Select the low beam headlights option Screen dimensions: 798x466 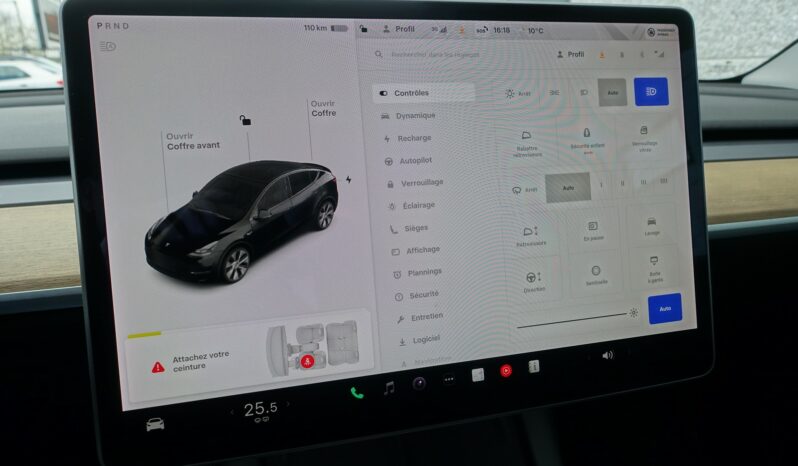pos(584,93)
